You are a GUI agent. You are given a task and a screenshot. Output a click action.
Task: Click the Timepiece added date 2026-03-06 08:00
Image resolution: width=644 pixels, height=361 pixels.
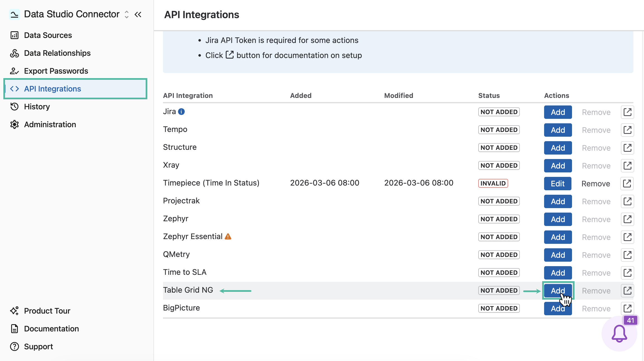pos(325,183)
